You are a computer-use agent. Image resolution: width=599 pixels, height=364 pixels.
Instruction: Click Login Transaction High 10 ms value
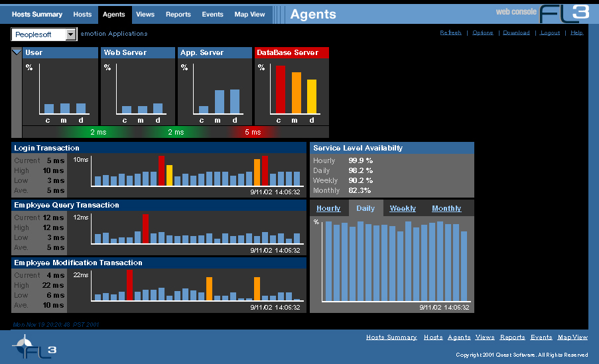point(53,171)
